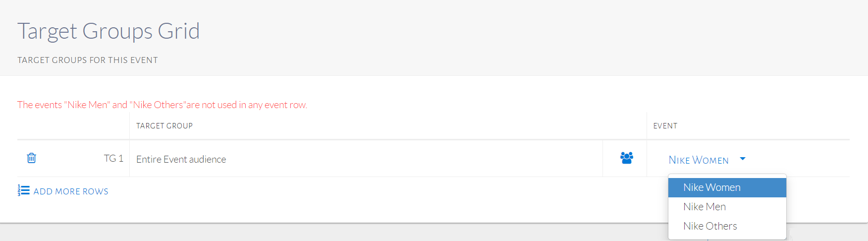The width and height of the screenshot is (868, 241).
Task: Click the blue audience people icon
Action: pyautogui.click(x=626, y=158)
